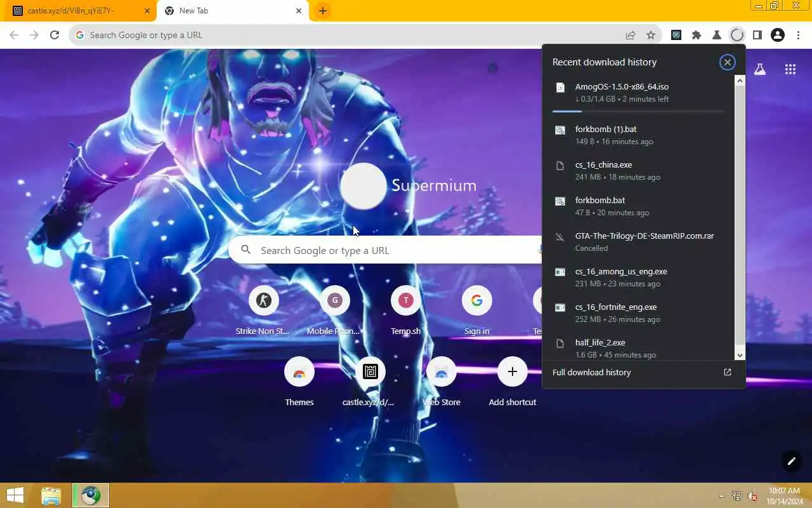Open full download history external icon
This screenshot has height=508, width=812.
coord(728,372)
